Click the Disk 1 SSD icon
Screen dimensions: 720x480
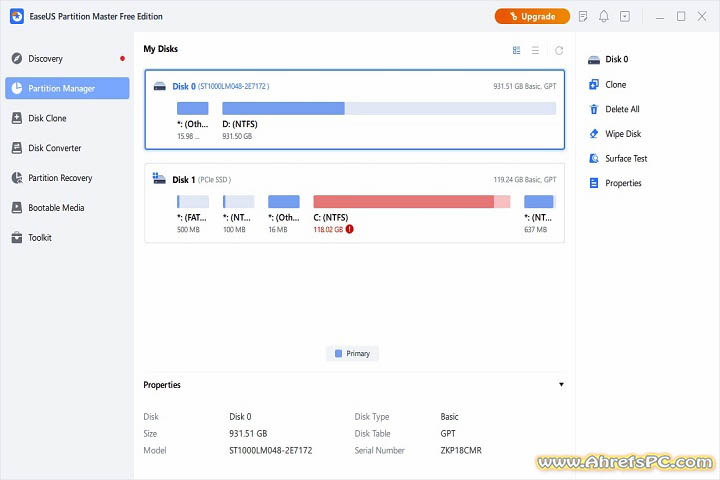159,178
